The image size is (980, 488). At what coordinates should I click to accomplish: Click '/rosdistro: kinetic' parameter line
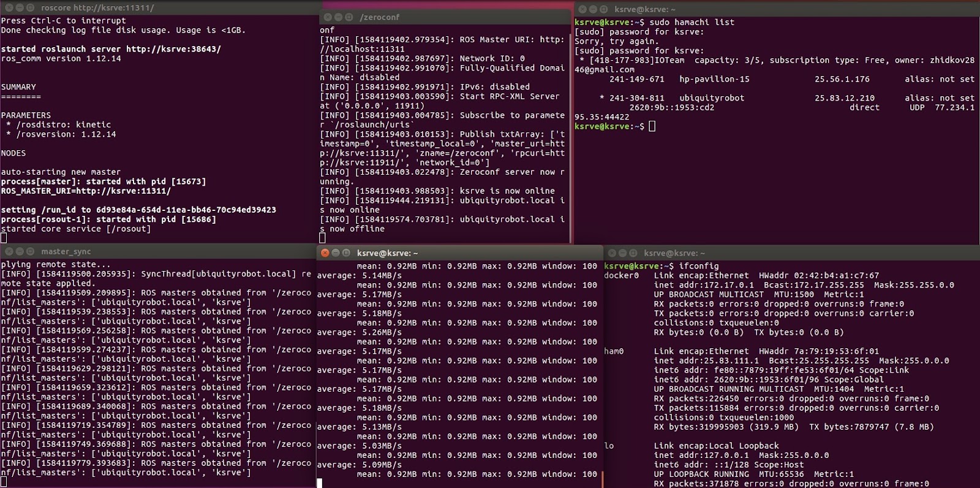click(64, 124)
